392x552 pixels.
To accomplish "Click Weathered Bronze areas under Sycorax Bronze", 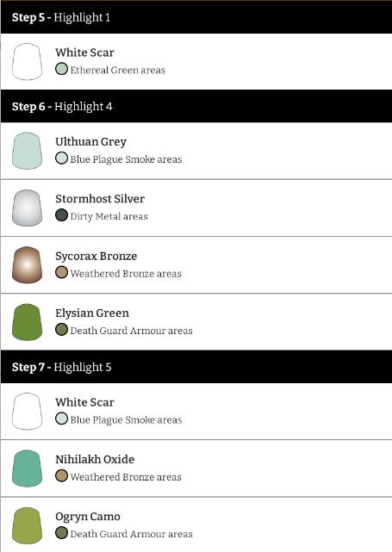I will [x=126, y=274].
